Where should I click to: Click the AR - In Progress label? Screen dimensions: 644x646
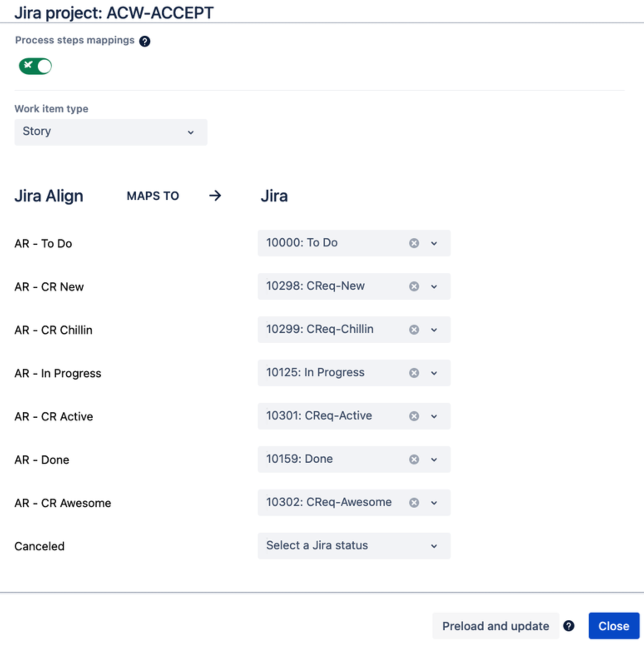[x=58, y=373]
